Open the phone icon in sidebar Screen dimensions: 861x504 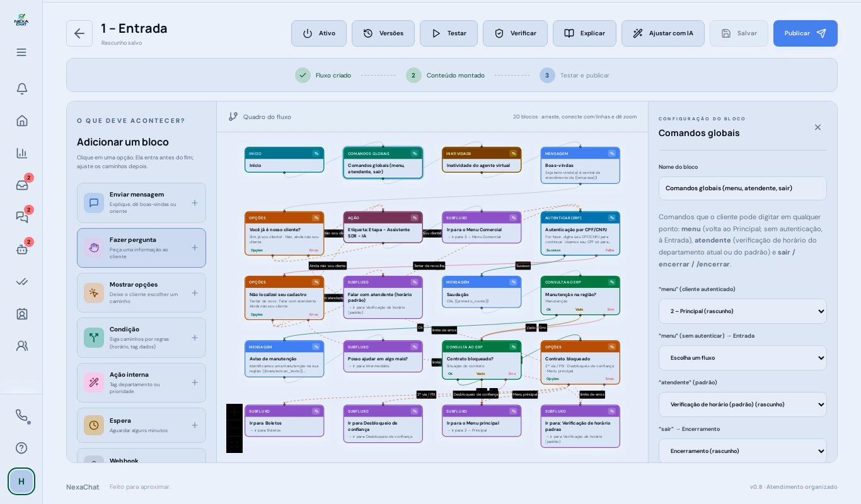(x=21, y=415)
